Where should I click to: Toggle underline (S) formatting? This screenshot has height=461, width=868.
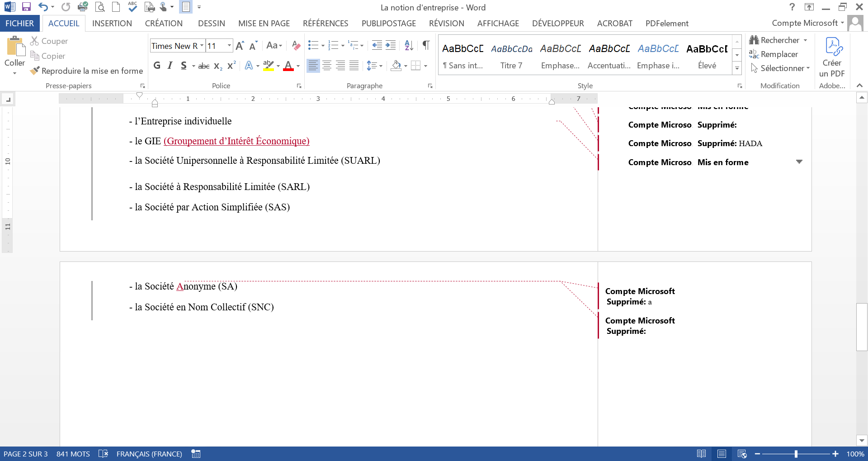184,66
